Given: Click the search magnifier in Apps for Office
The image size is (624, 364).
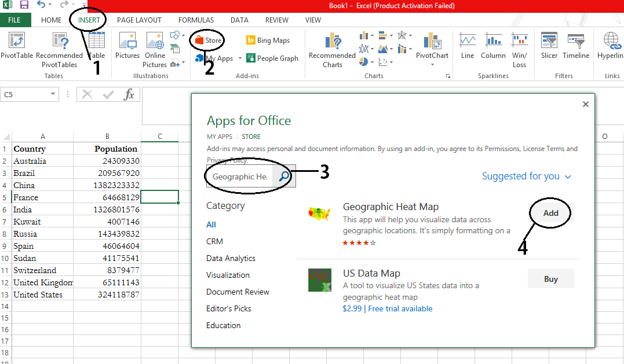Looking at the screenshot, I should pyautogui.click(x=284, y=177).
